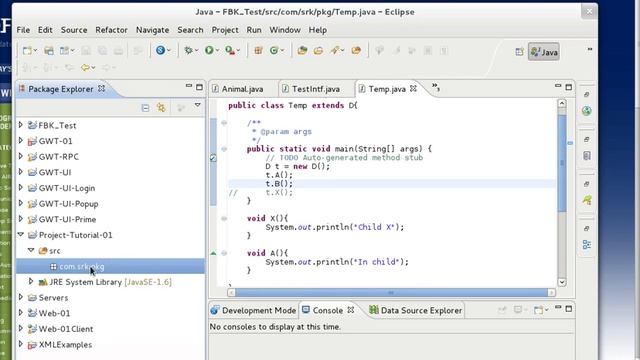The height and width of the screenshot is (360, 640).
Task: Toggle fold marker beside void A()
Action: [x=224, y=253]
